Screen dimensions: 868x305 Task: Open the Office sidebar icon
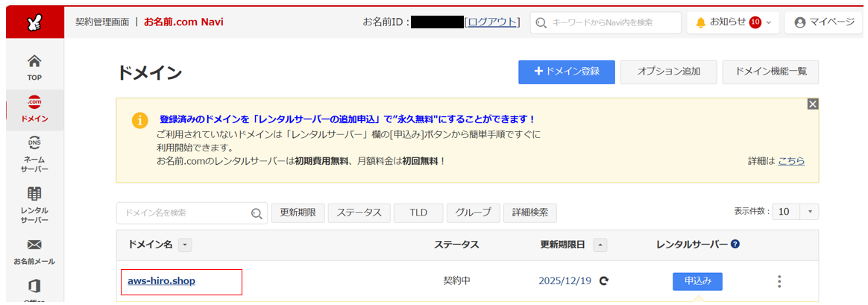click(34, 287)
